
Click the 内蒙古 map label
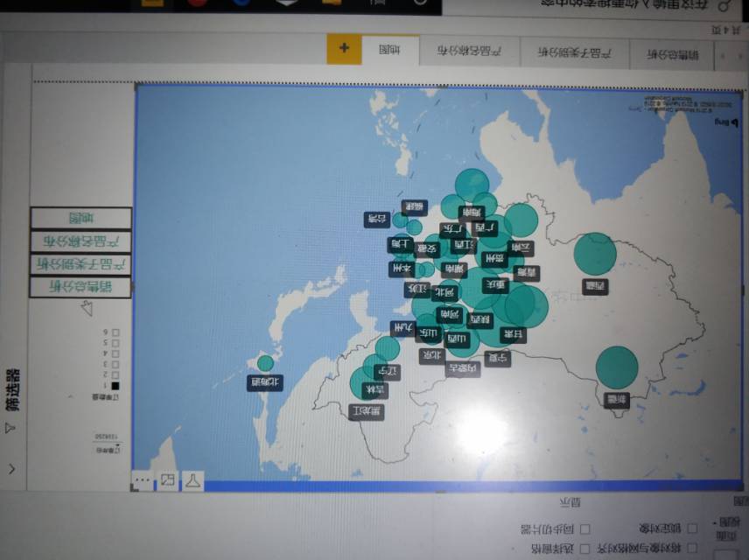point(463,368)
